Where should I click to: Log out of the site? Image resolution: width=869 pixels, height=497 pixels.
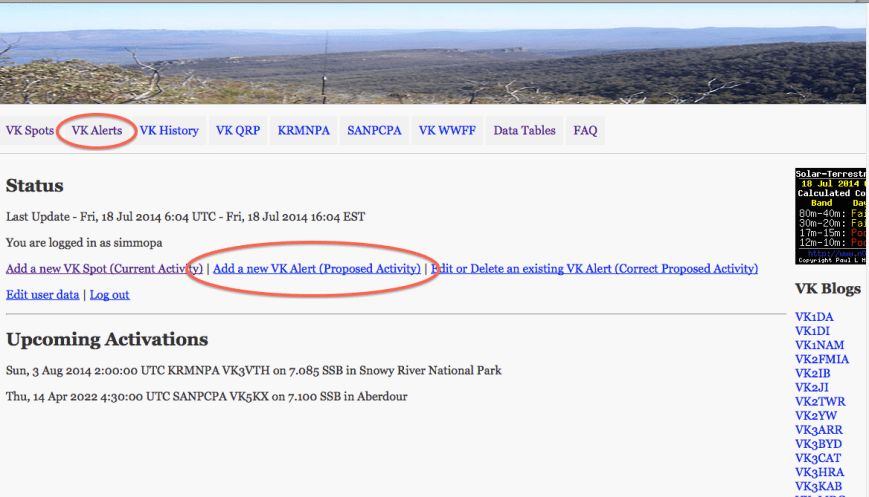click(x=110, y=295)
